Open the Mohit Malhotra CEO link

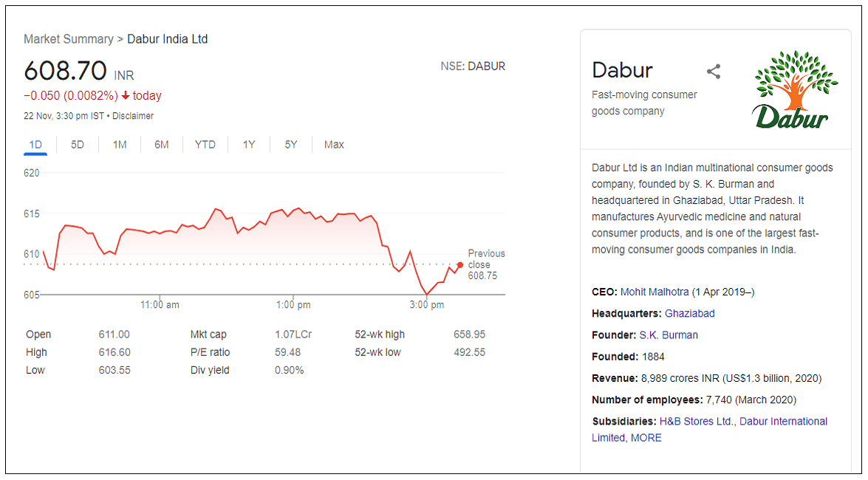(655, 292)
